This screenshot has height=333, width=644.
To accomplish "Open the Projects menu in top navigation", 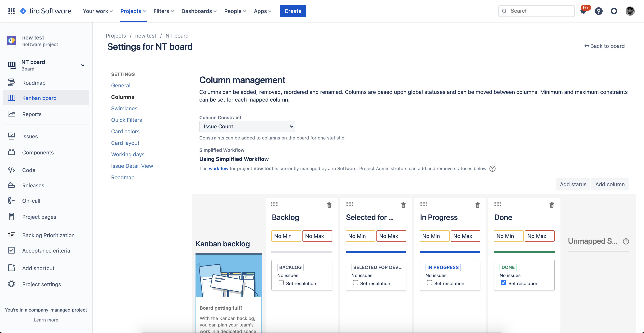I will 133,11.
